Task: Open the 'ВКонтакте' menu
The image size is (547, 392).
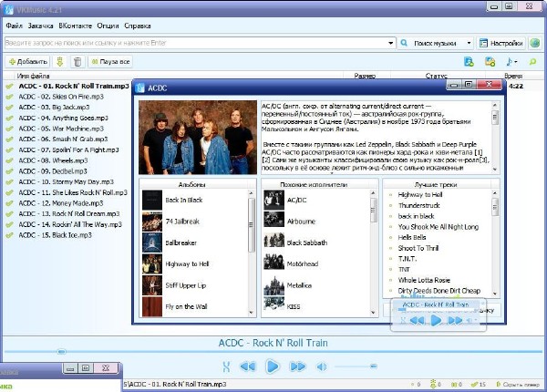Action: pos(75,26)
